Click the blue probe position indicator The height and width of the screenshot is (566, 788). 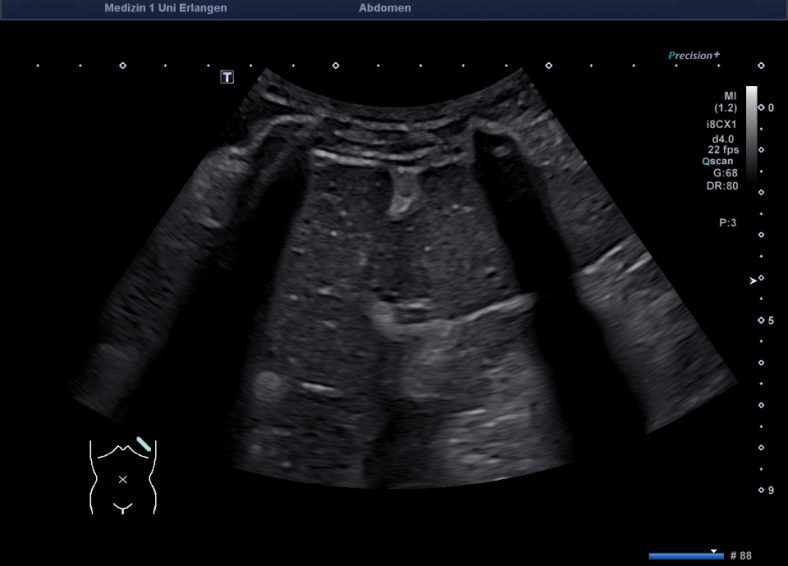(x=144, y=443)
